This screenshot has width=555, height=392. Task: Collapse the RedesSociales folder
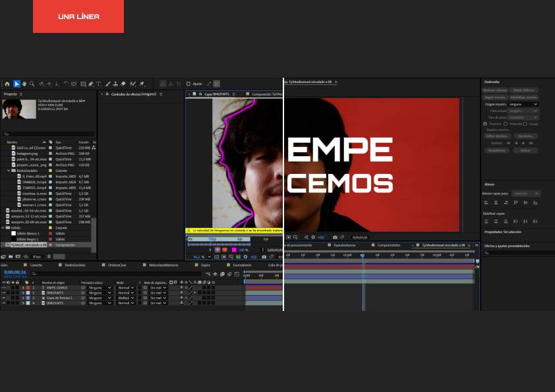coord(9,171)
